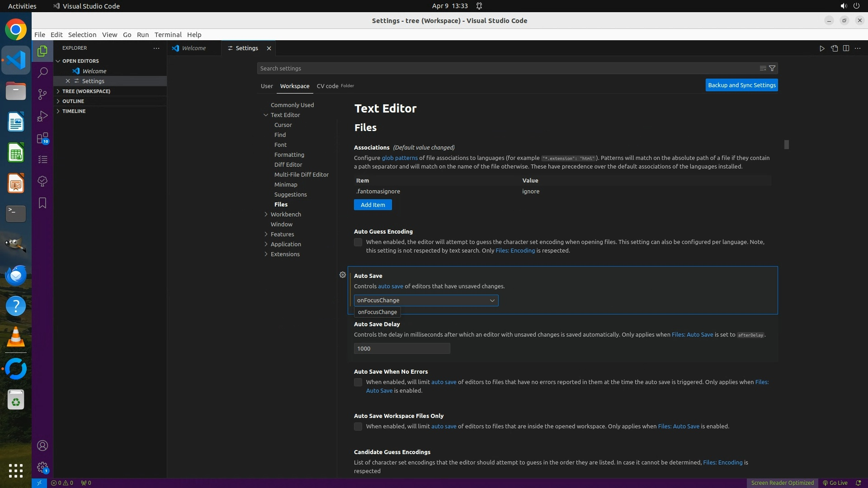This screenshot has height=488, width=868.
Task: Expand the TREE (WORKSPACE) explorer section
Action: [x=86, y=91]
